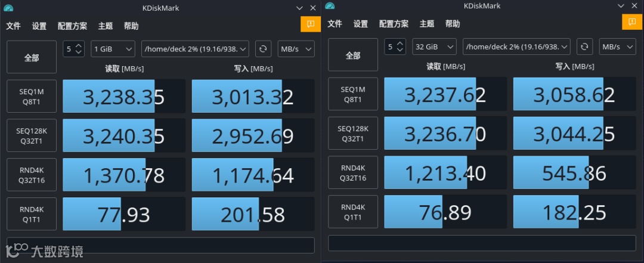Viewport: 644px width, 263px height.
Task: Open 帮助 menu in left window
Action: [131, 26]
